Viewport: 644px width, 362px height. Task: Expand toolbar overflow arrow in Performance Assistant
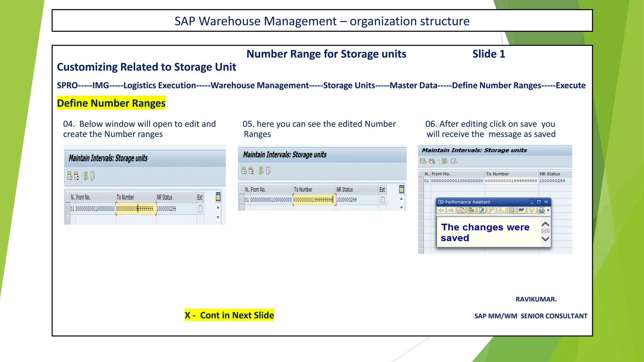coord(548,210)
